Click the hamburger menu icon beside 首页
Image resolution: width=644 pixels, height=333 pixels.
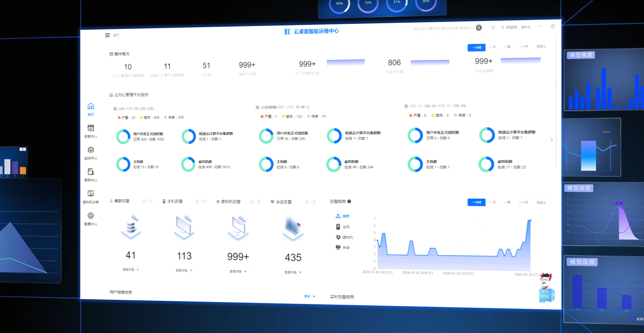pyautogui.click(x=108, y=35)
